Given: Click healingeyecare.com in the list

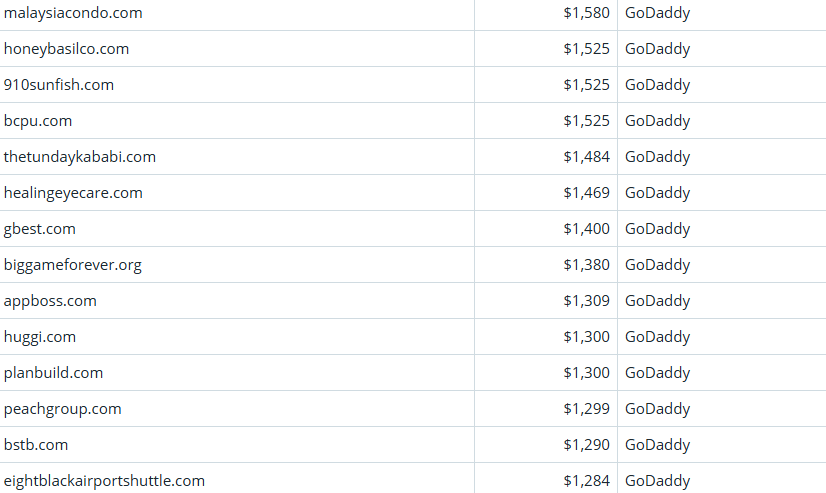Looking at the screenshot, I should click(73, 193).
